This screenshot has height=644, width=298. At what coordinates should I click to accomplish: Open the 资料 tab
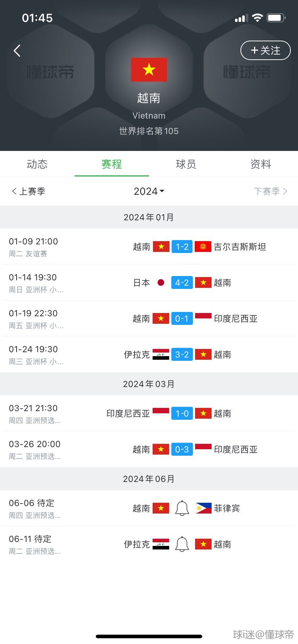(261, 164)
